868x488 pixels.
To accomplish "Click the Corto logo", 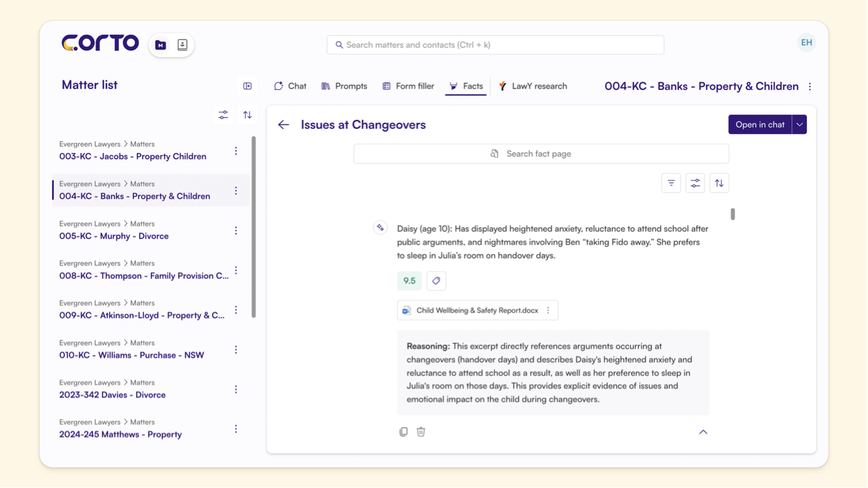I will coord(100,43).
